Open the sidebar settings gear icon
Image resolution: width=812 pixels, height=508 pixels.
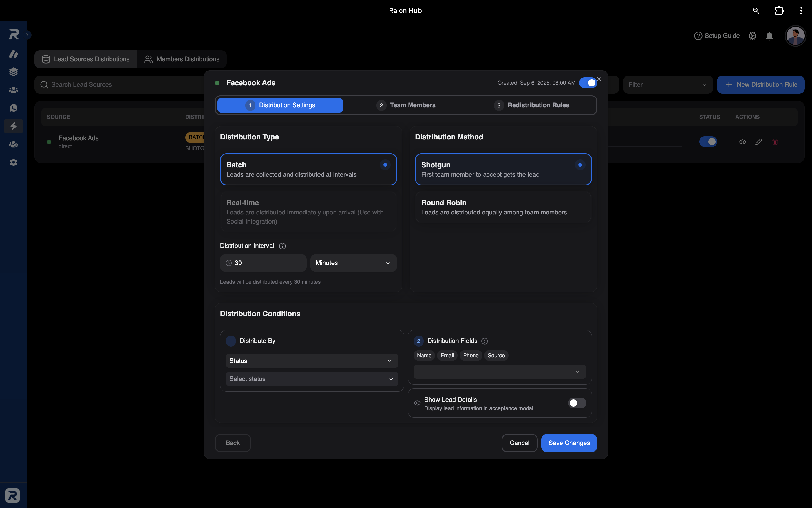tap(14, 162)
